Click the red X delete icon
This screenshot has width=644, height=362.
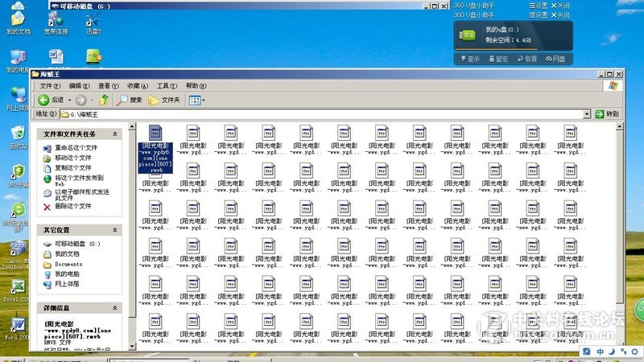point(47,208)
